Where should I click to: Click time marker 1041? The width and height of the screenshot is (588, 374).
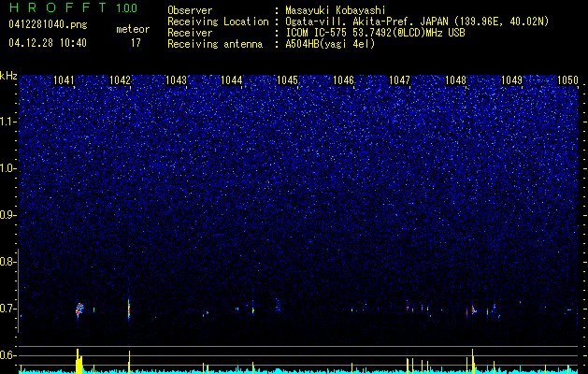pyautogui.click(x=65, y=80)
